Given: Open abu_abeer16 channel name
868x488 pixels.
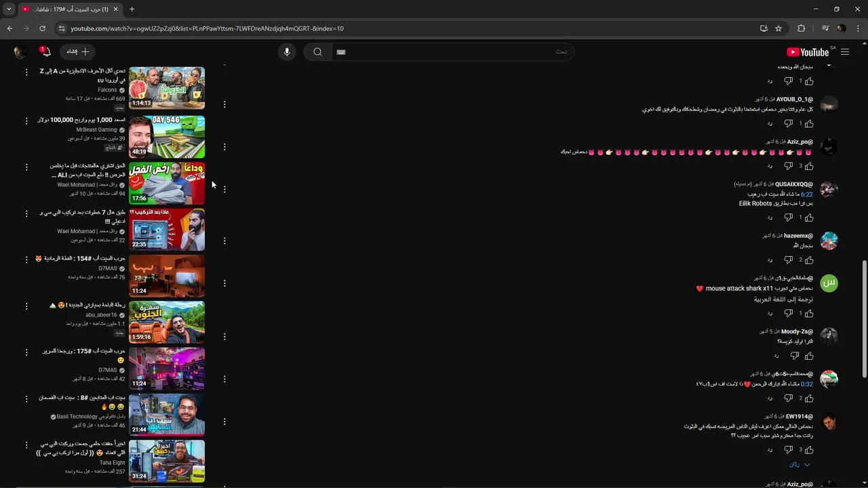Looking at the screenshot, I should (x=102, y=314).
